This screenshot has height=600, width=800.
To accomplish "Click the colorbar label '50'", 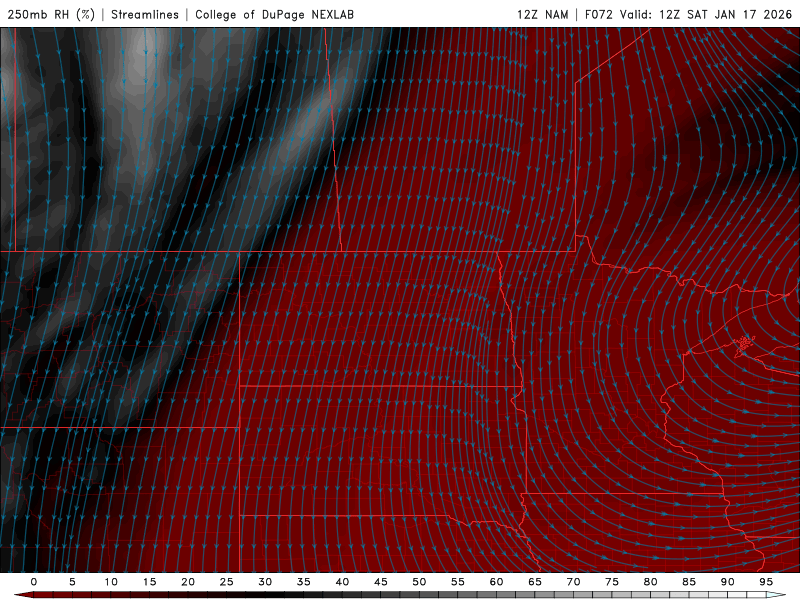I will coord(419,582).
